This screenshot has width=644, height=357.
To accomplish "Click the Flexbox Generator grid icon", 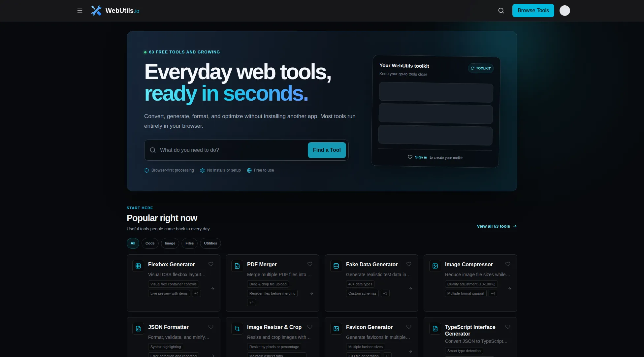I will coord(138,266).
